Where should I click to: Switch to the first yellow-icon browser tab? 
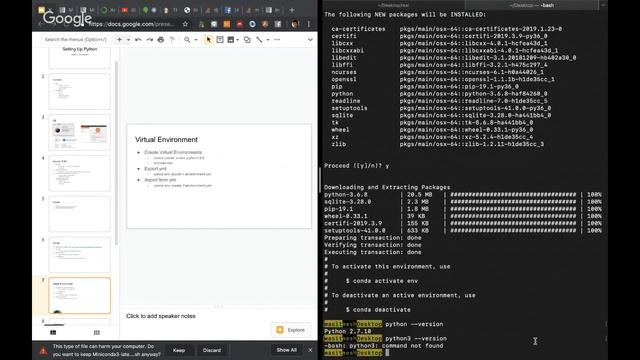click(45, 10)
